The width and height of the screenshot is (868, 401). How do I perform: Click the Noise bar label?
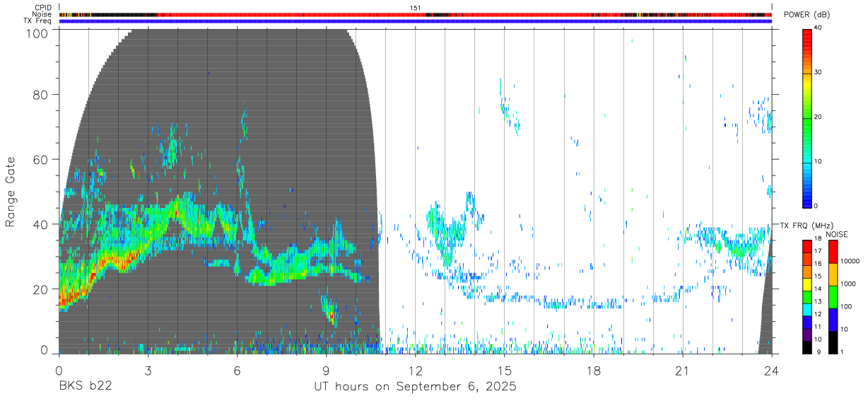click(42, 14)
